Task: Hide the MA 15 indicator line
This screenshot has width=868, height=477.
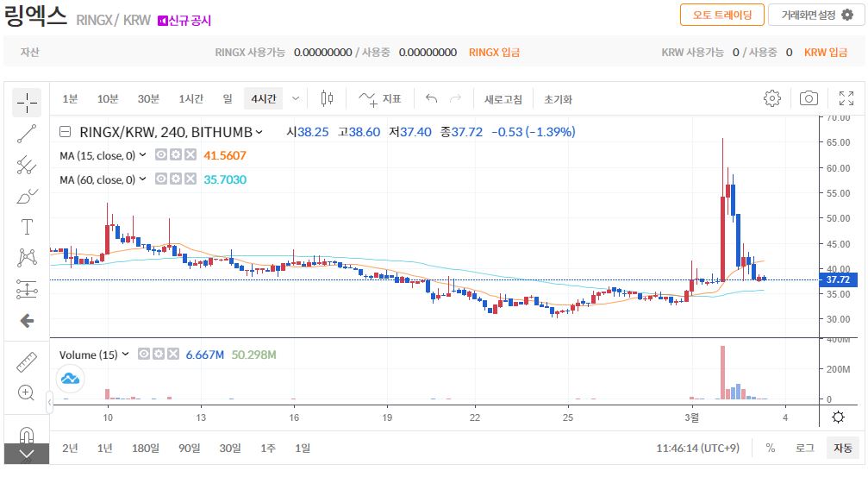Action: [160, 155]
